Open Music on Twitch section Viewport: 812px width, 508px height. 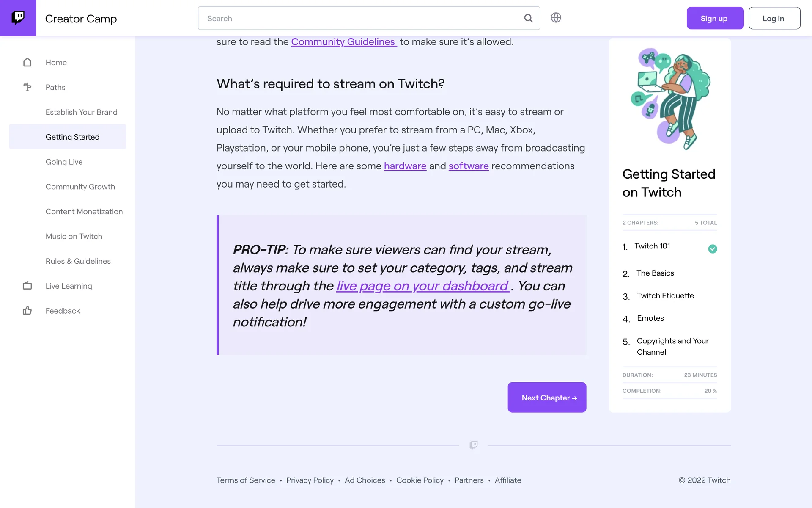[74, 236]
